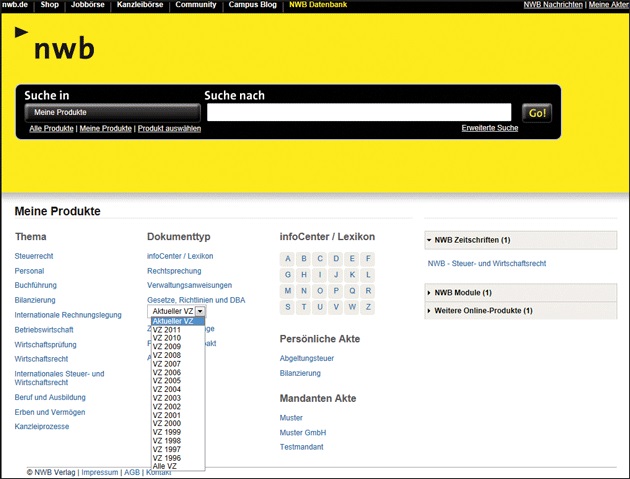Choose the letter S lexicon tile
Screen dimensions: 630x479
289,307
